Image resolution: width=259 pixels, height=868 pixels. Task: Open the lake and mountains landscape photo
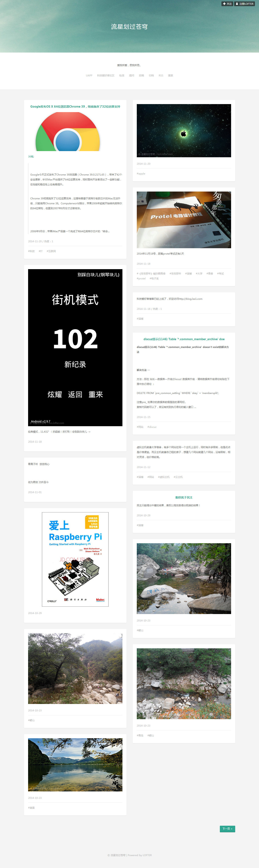coord(75,765)
